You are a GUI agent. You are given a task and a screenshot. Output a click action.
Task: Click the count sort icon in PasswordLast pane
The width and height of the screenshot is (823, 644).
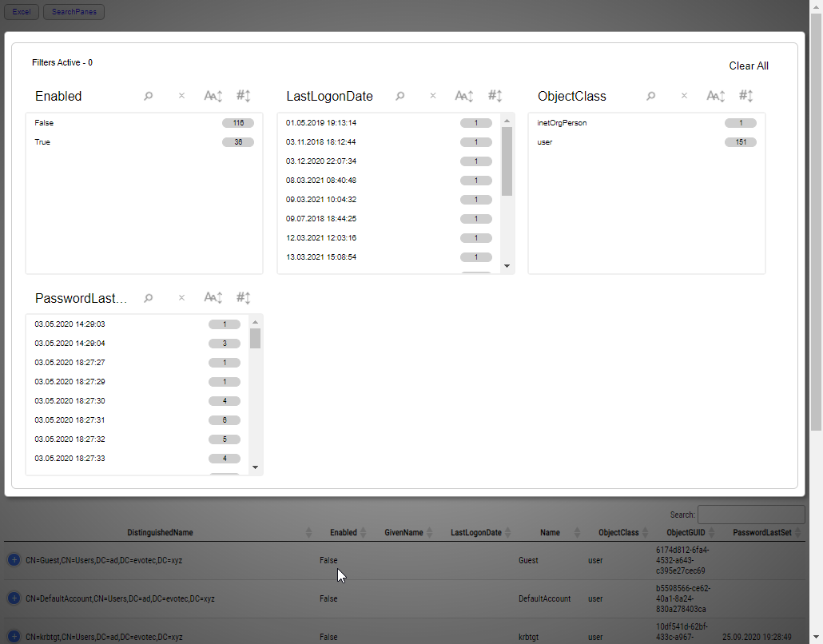pyautogui.click(x=243, y=296)
